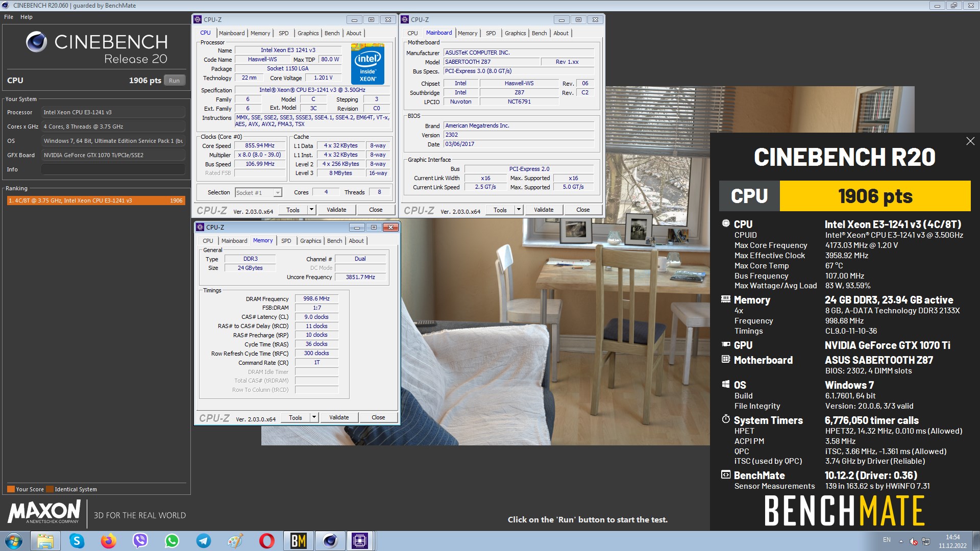980x551 pixels.
Task: Open About tab in Memory CPU-Z window
Action: pos(356,241)
